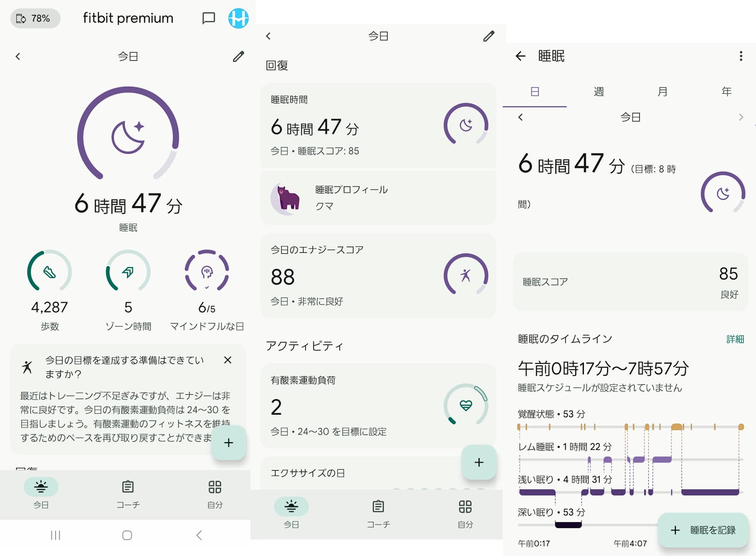Open three-dot menu on sleep screen

[741, 56]
